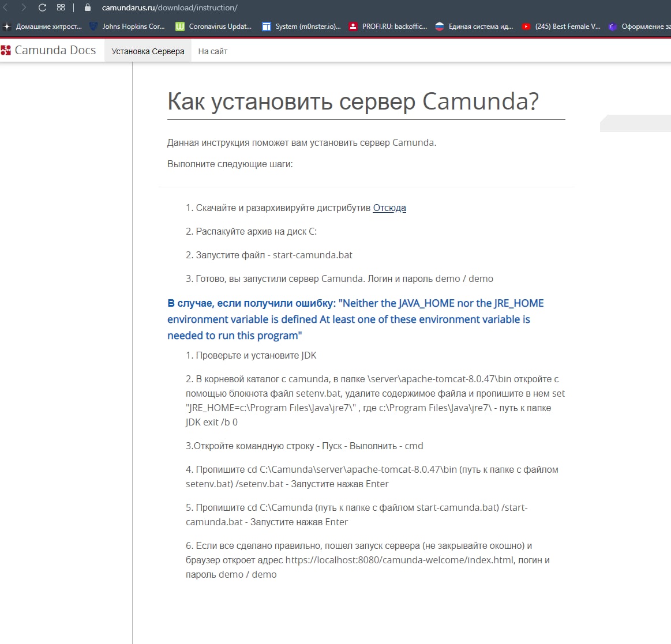Select the Установка Сервера tab
671x644 pixels.
pyautogui.click(x=148, y=51)
